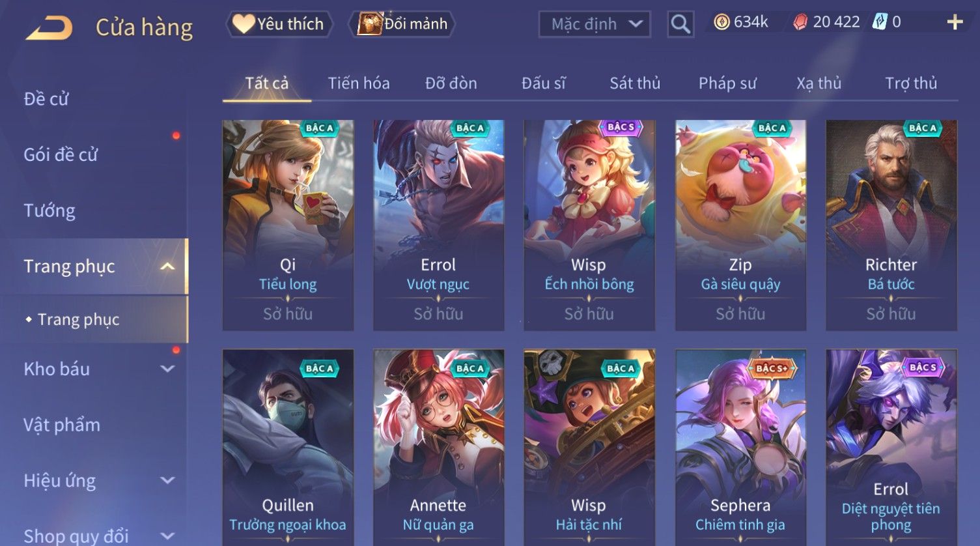Select the Tiến hóa tab
Screen dimensions: 980x546
[x=359, y=83]
